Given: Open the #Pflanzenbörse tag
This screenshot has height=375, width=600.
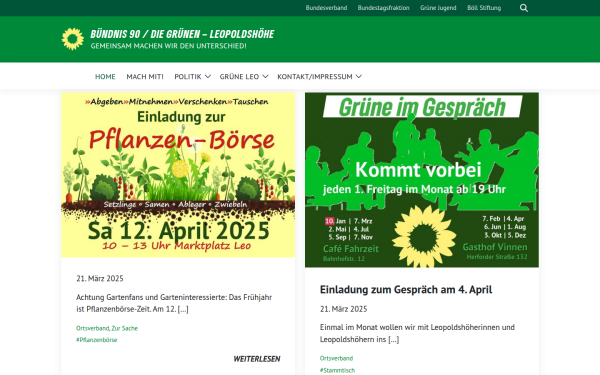Looking at the screenshot, I should (96, 340).
